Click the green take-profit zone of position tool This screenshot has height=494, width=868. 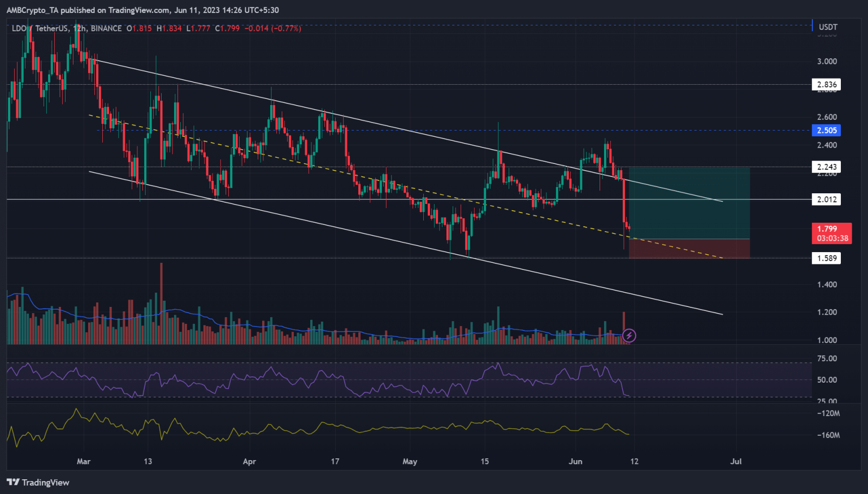[x=689, y=203]
